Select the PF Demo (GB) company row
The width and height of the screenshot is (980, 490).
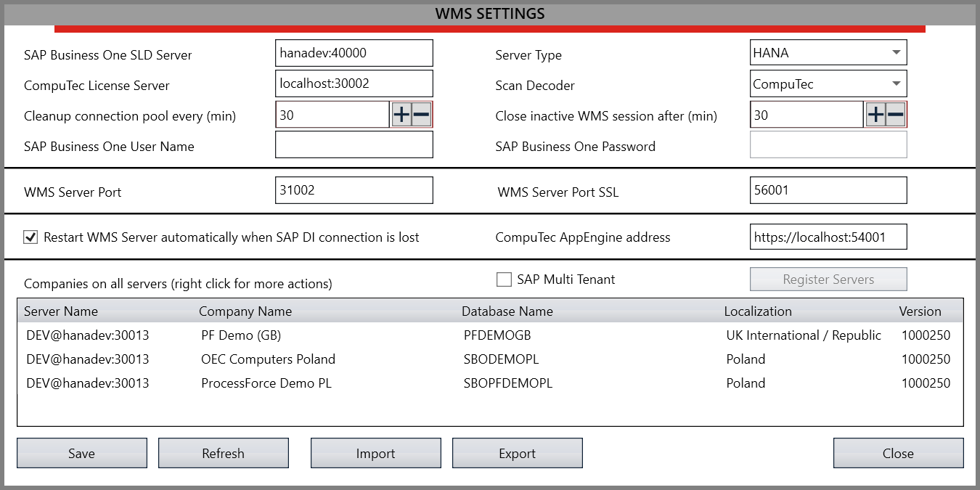[x=290, y=335]
